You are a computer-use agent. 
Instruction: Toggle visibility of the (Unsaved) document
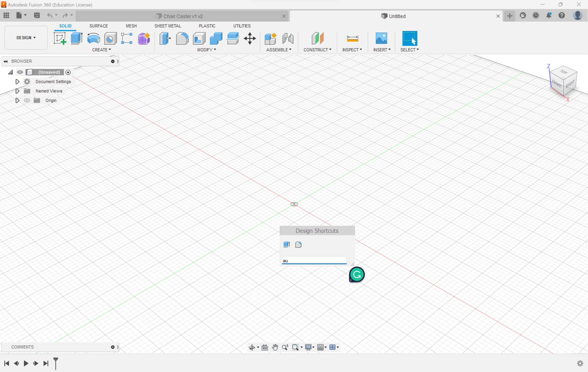point(20,72)
